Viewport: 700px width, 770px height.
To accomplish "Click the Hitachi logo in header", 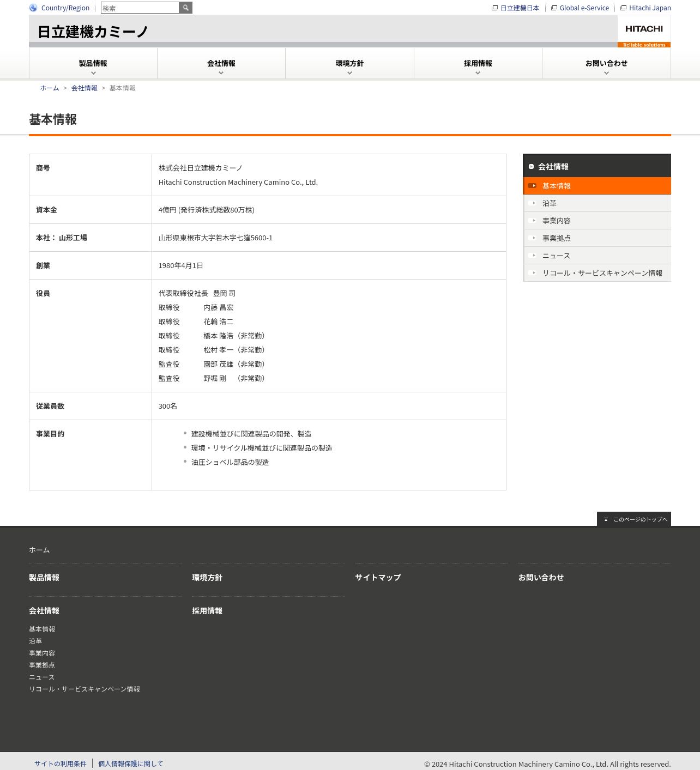I will [644, 31].
